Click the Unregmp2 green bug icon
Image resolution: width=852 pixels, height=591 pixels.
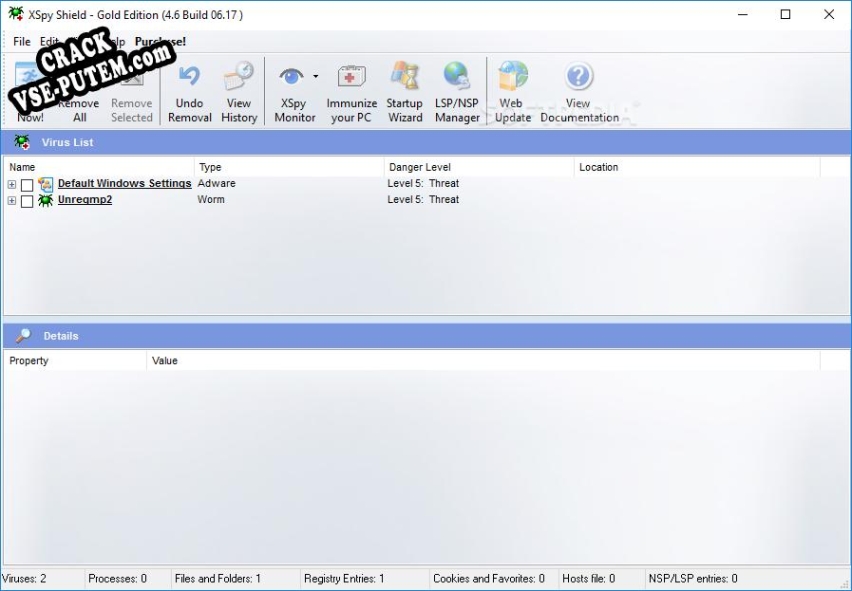point(46,200)
